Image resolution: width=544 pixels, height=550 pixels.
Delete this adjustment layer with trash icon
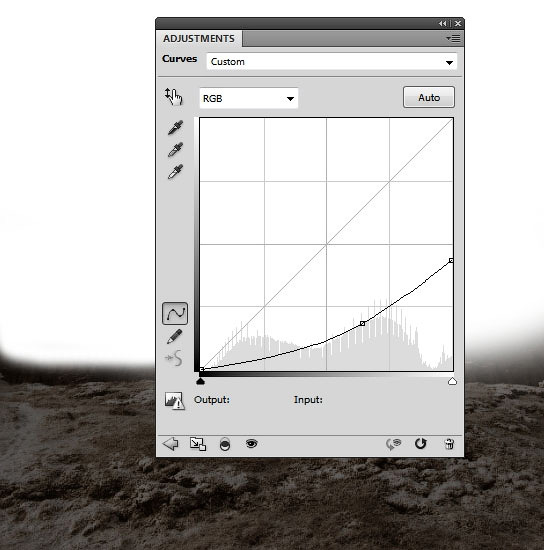(449, 444)
